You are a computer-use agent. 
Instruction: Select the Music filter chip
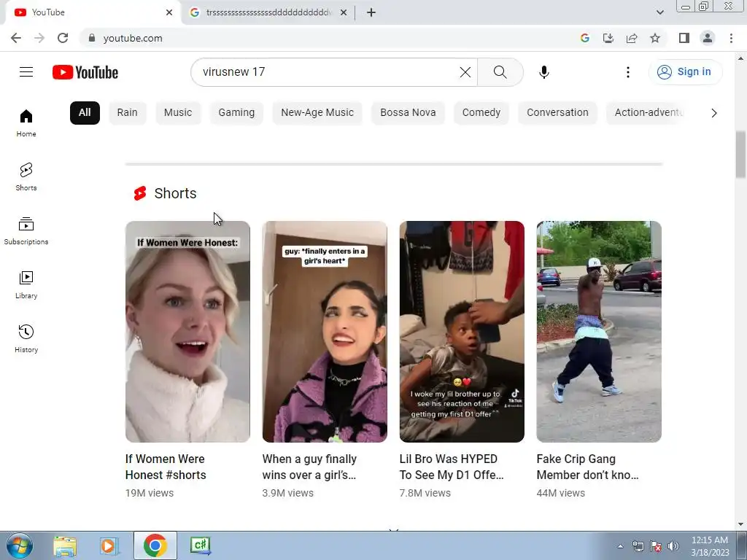[178, 113]
